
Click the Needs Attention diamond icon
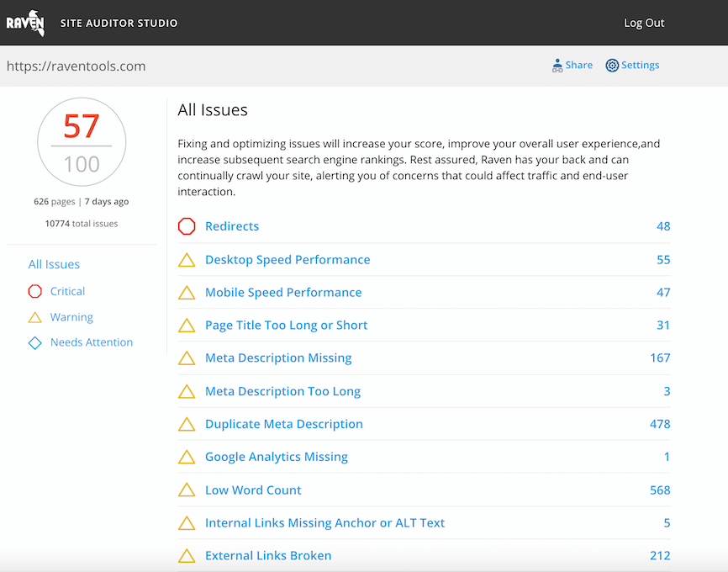tap(35, 342)
